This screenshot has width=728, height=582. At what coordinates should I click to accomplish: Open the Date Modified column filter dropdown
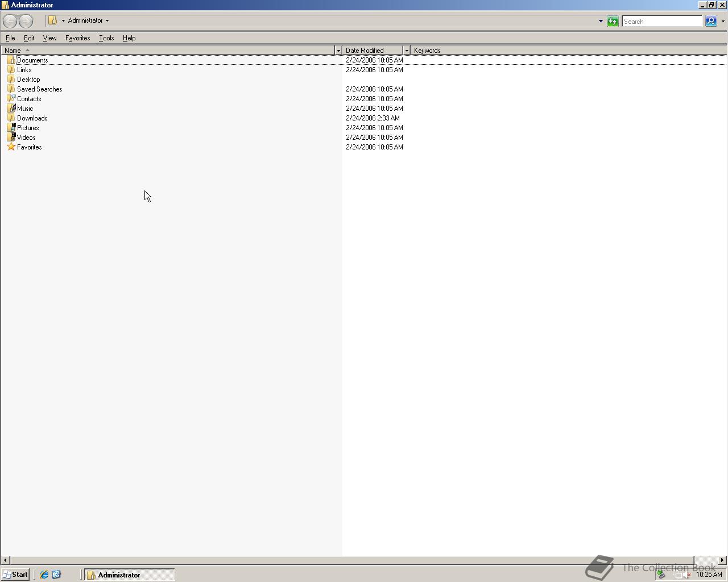coord(407,51)
